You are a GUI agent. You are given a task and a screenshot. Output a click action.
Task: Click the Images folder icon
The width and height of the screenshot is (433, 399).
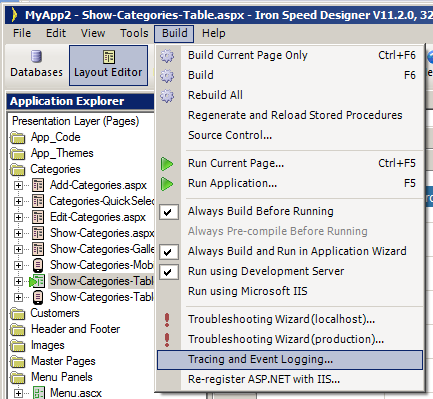[18, 345]
